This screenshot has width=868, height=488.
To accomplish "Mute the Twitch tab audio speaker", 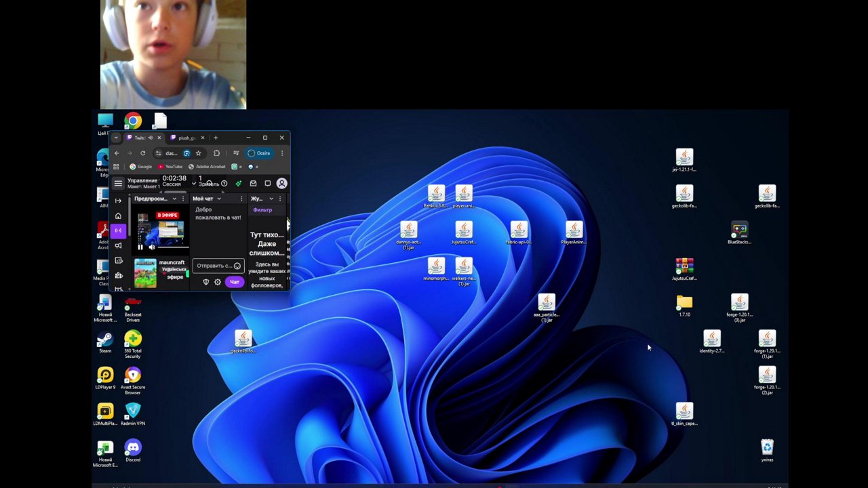I will tap(150, 138).
